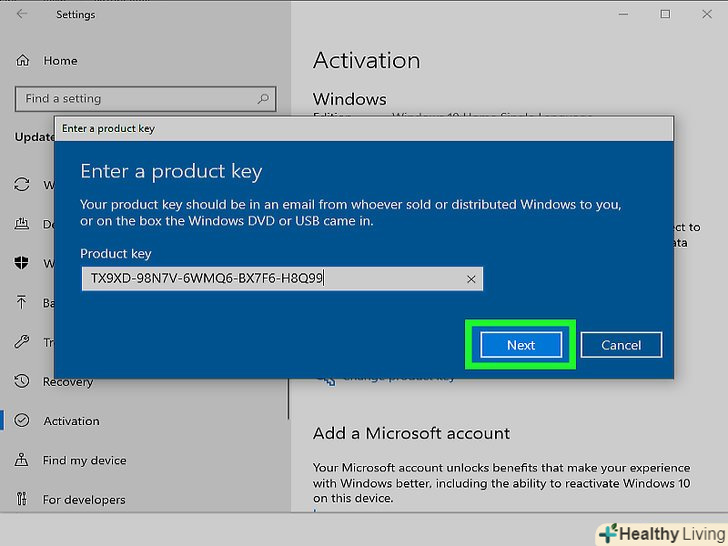Focus the Find a setting search box
Image resolution: width=728 pixels, height=546 pixels.
(x=146, y=98)
